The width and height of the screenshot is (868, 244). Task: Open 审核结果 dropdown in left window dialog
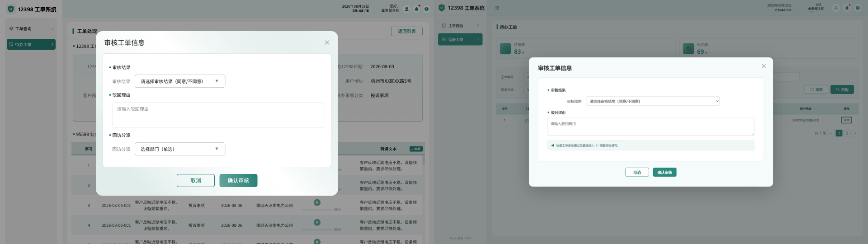180,81
